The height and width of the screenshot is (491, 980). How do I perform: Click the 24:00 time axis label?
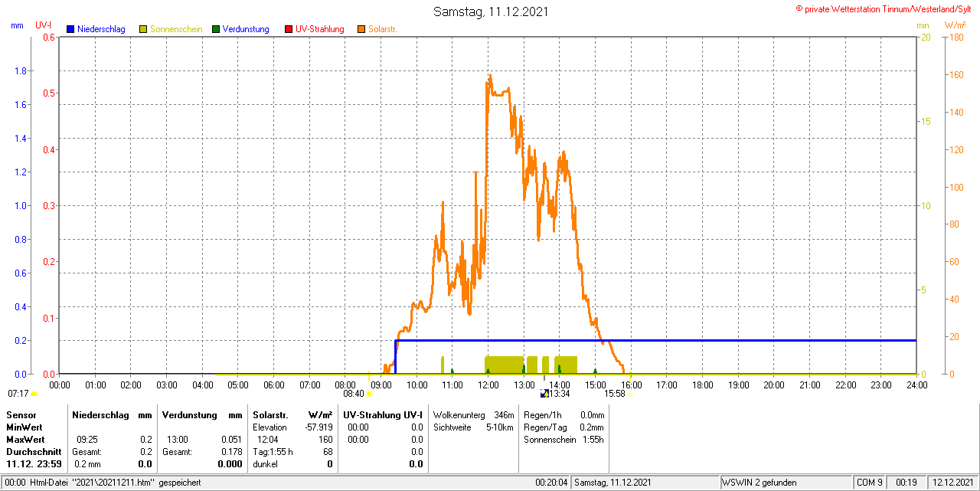[x=917, y=385]
